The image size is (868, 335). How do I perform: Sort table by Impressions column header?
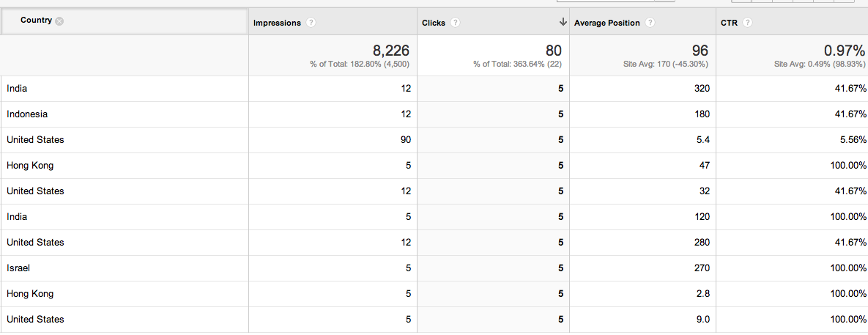[x=277, y=23]
